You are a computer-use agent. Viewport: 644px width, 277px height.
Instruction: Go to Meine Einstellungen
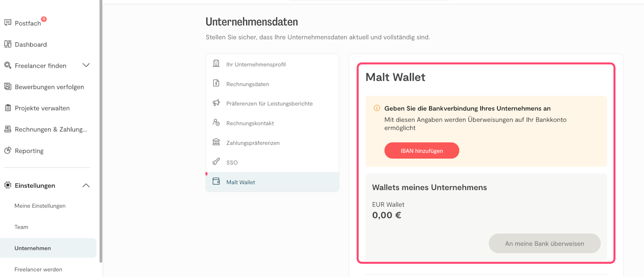(40, 206)
